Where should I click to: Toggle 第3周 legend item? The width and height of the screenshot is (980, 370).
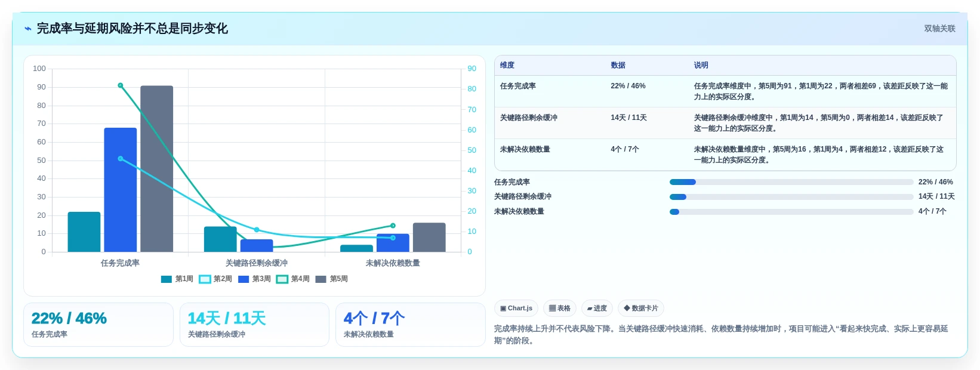coord(254,279)
